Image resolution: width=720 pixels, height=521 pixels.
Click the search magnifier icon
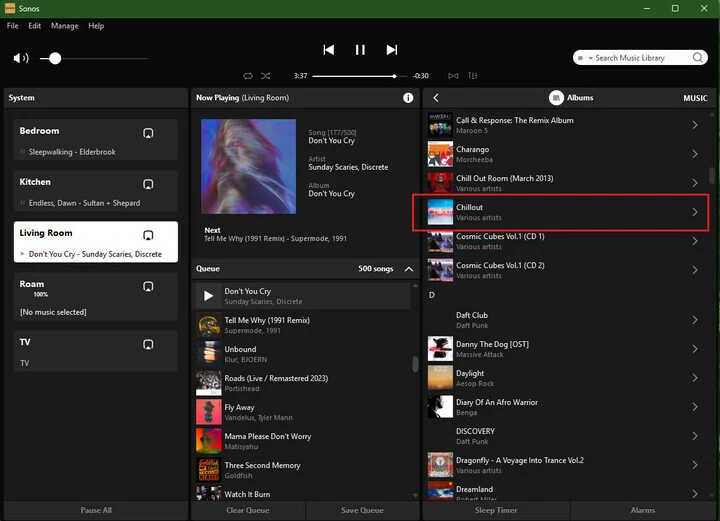pos(698,57)
